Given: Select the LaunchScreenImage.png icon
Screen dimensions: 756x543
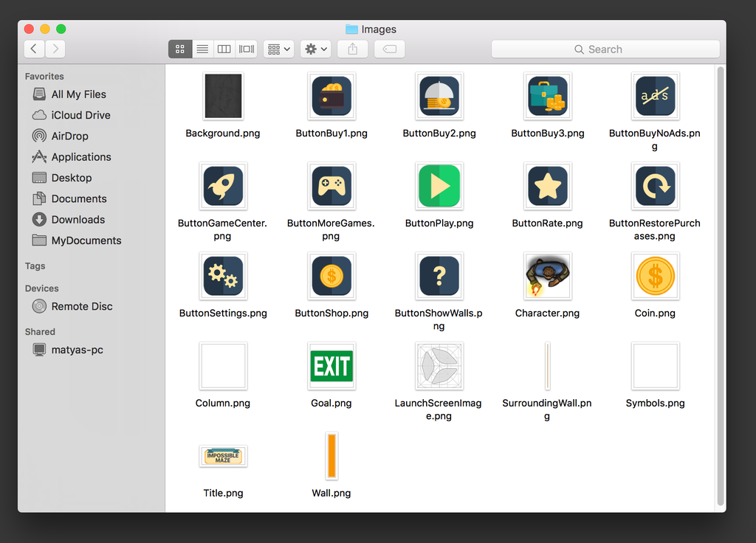Looking at the screenshot, I should point(439,366).
